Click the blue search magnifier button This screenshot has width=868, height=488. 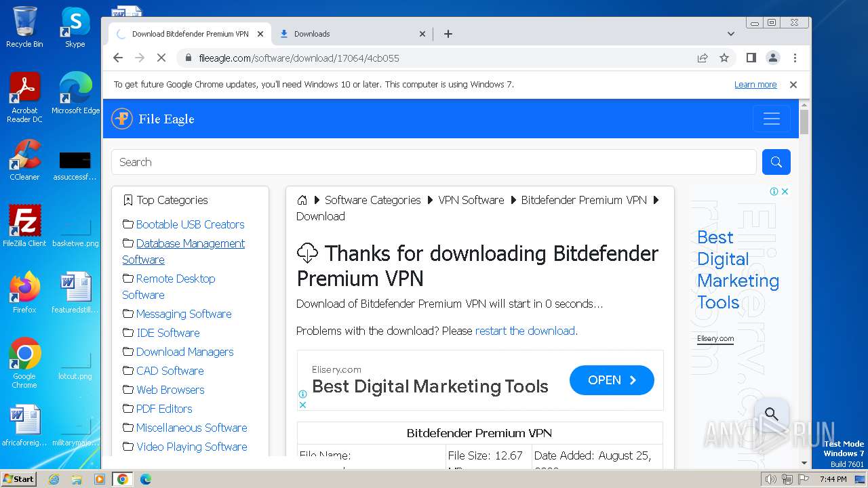tap(776, 162)
